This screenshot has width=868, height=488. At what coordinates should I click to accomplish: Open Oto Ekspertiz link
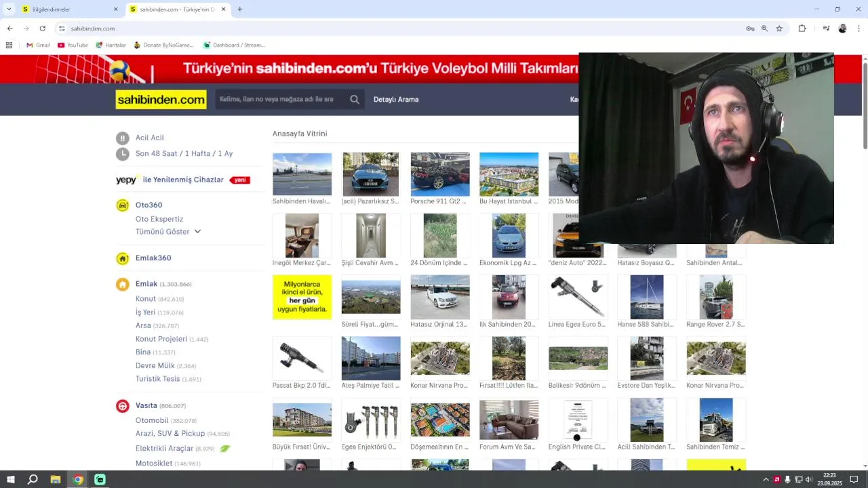159,219
